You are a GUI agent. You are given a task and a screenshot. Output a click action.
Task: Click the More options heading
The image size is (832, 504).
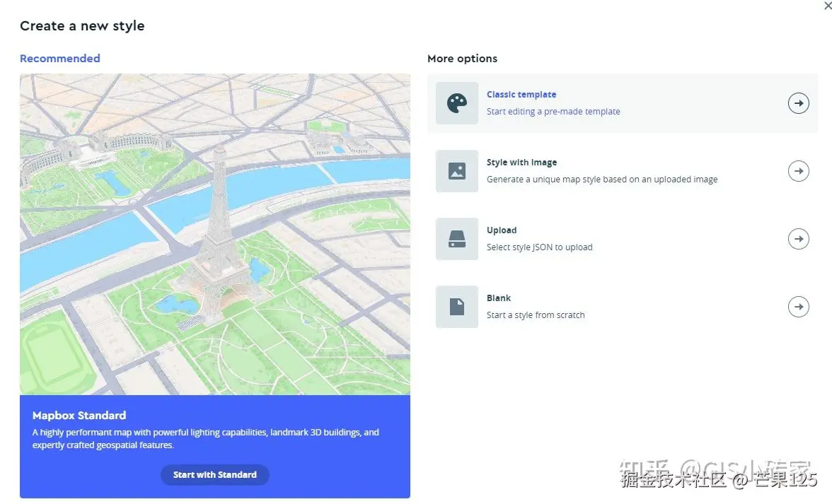click(x=462, y=58)
